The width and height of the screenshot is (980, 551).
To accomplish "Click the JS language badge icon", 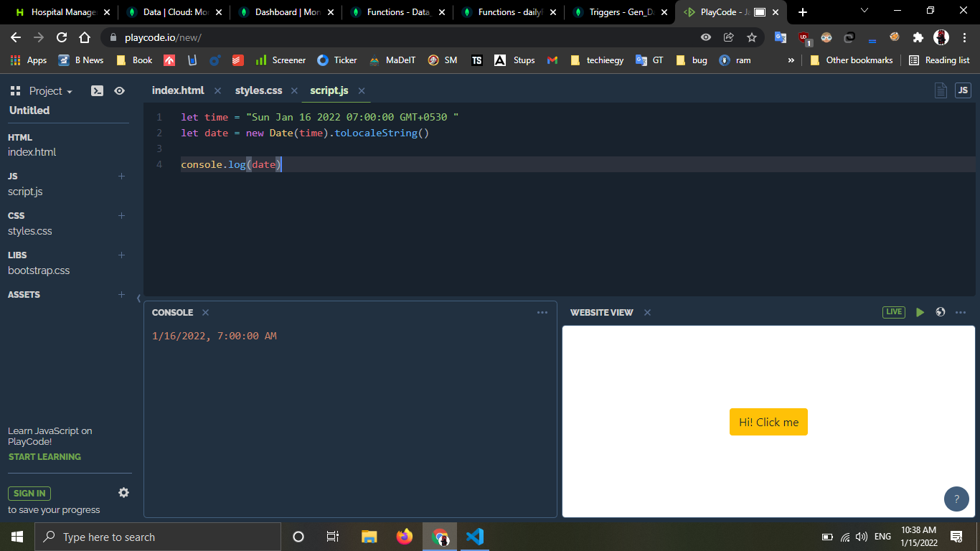I will tap(963, 90).
